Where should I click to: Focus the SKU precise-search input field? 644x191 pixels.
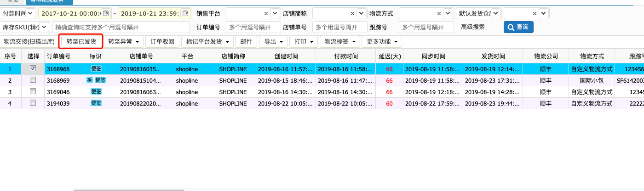(121, 27)
